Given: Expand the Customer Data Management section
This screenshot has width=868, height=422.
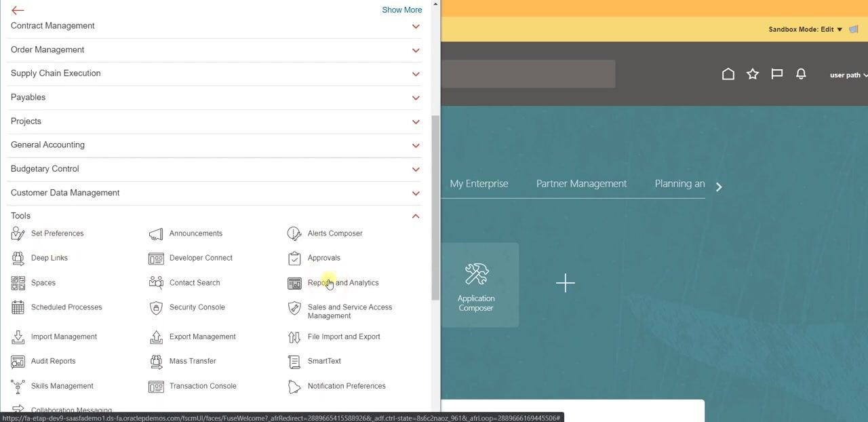Looking at the screenshot, I should [x=416, y=193].
